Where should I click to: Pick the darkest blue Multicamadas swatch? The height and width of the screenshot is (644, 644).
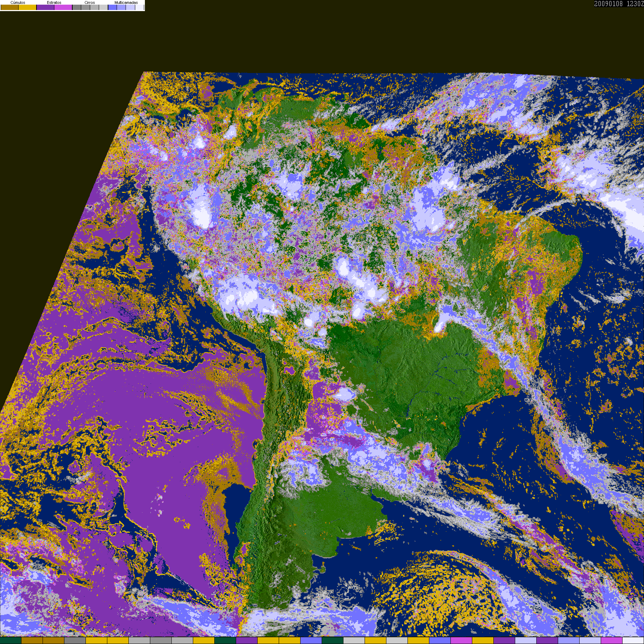(x=112, y=7)
